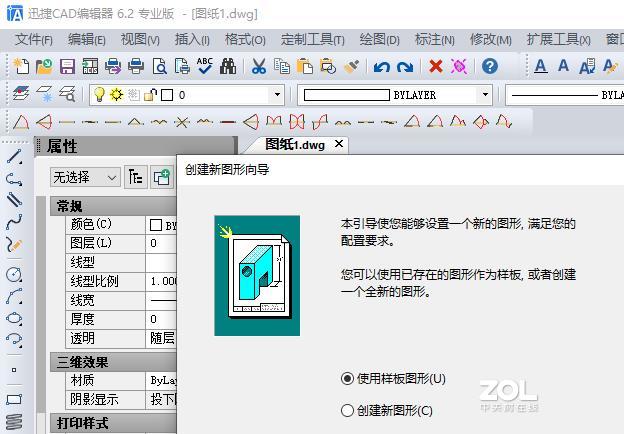The width and height of the screenshot is (624, 434).
Task: Click 图层(L) value field
Action: click(161, 243)
